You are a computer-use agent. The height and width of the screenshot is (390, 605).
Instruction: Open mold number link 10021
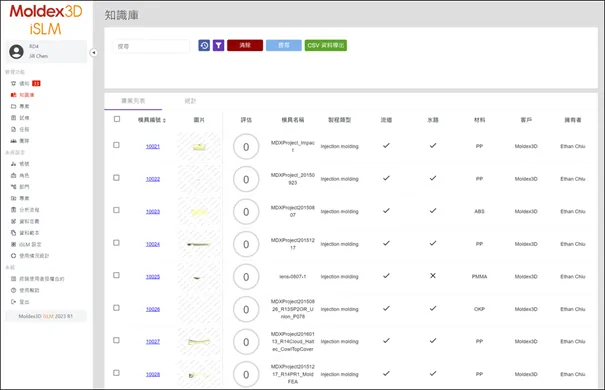(x=153, y=146)
